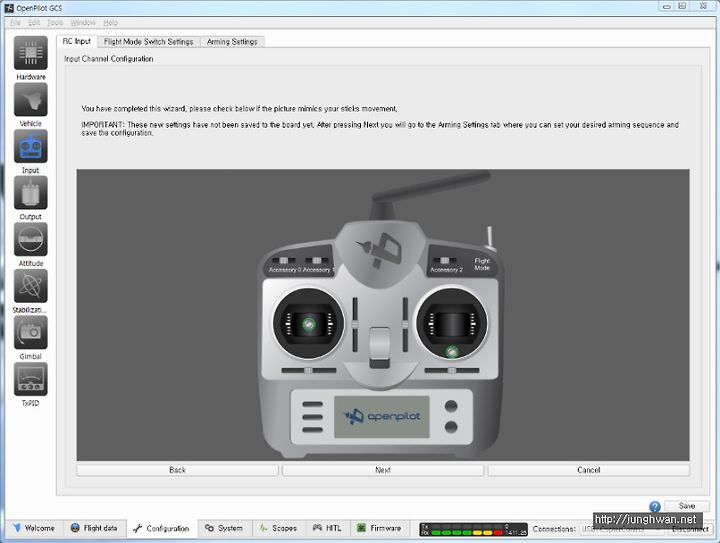Click the Accessory 0 switch on transmitter
This screenshot has height=543, width=720.
click(283, 260)
